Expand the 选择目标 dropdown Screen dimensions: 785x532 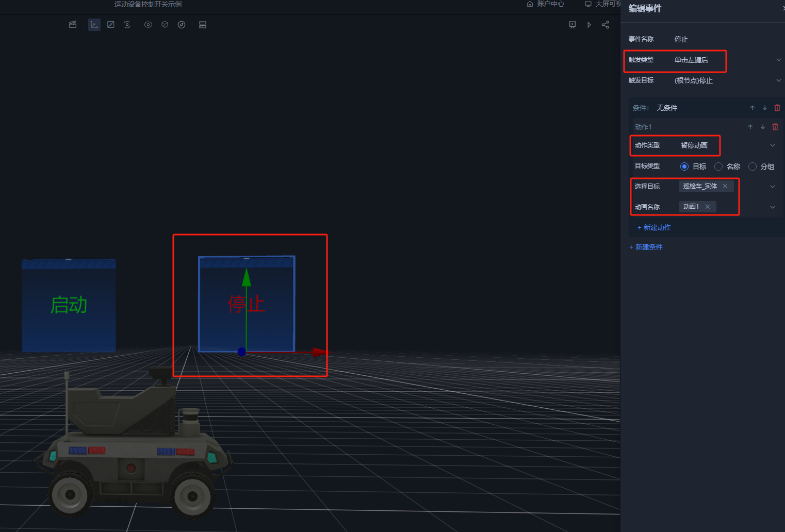(x=773, y=187)
